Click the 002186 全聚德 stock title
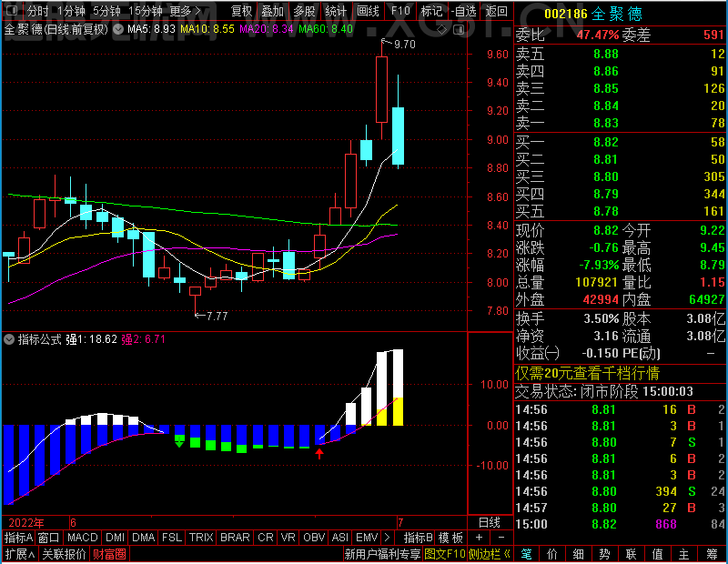Viewport: 728px width, 564px height. tap(593, 14)
